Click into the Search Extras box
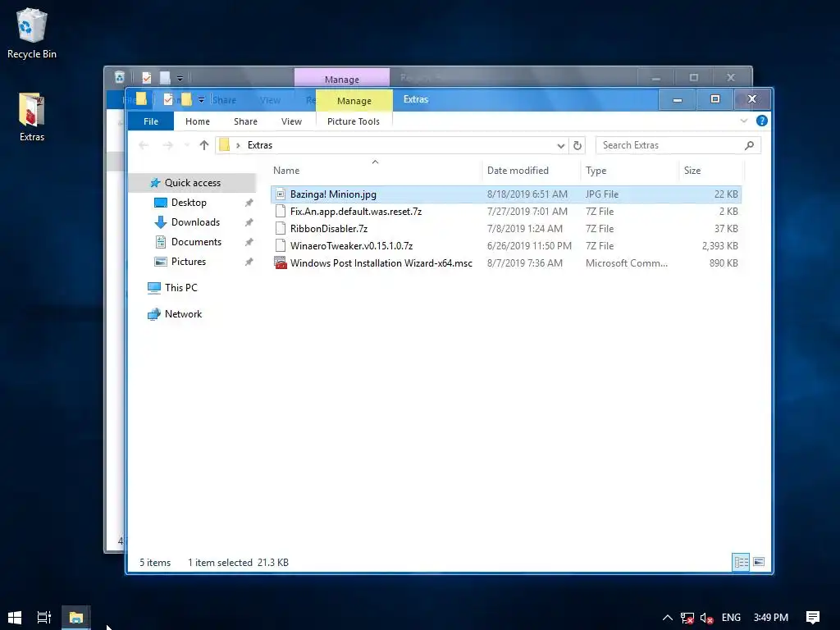The height and width of the screenshot is (630, 840). click(671, 145)
